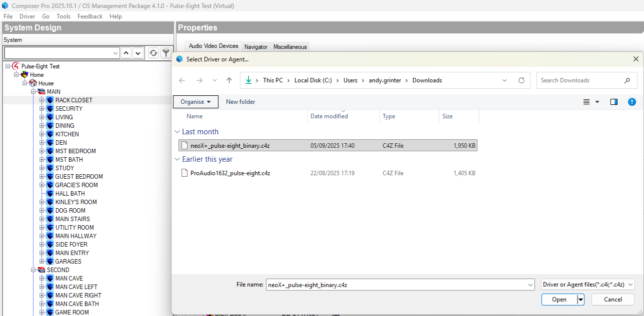Image resolution: width=644 pixels, height=316 pixels.
Task: Sort files by Size column header
Action: click(447, 116)
